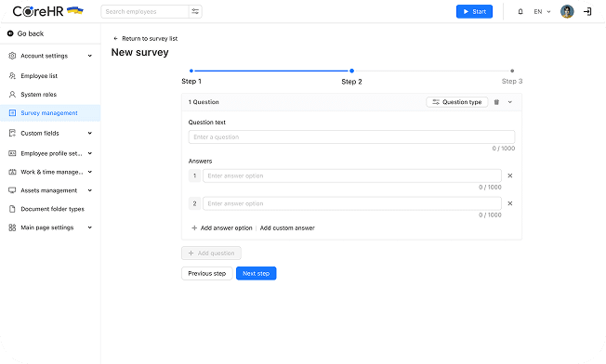Click the New survey heading

click(140, 52)
